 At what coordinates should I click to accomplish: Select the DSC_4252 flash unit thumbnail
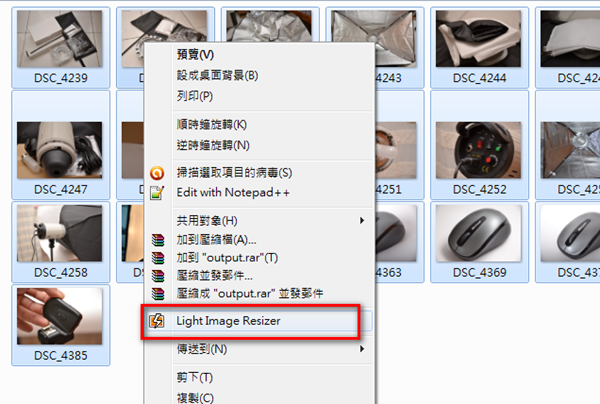479,145
